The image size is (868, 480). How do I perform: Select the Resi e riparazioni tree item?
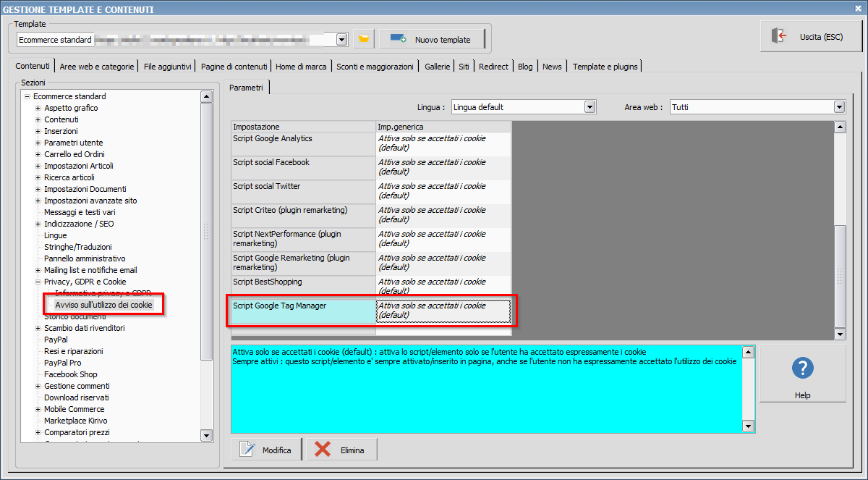coord(73,351)
